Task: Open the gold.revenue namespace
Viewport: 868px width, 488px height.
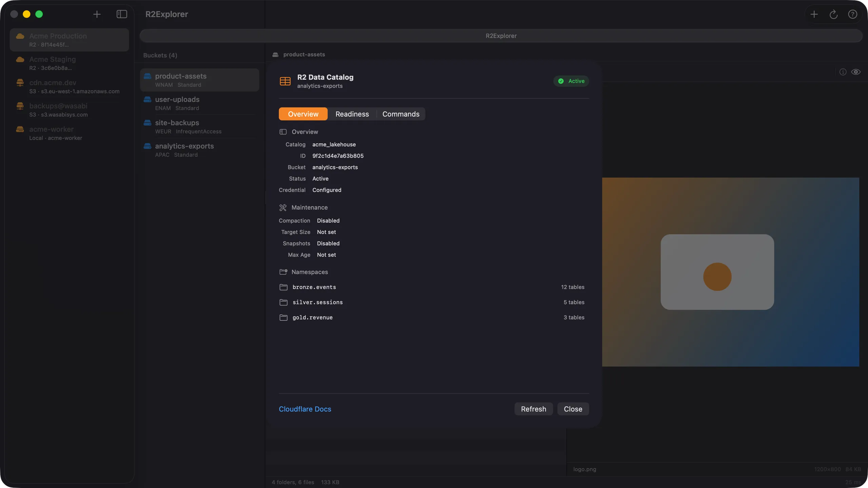Action: pyautogui.click(x=434, y=318)
